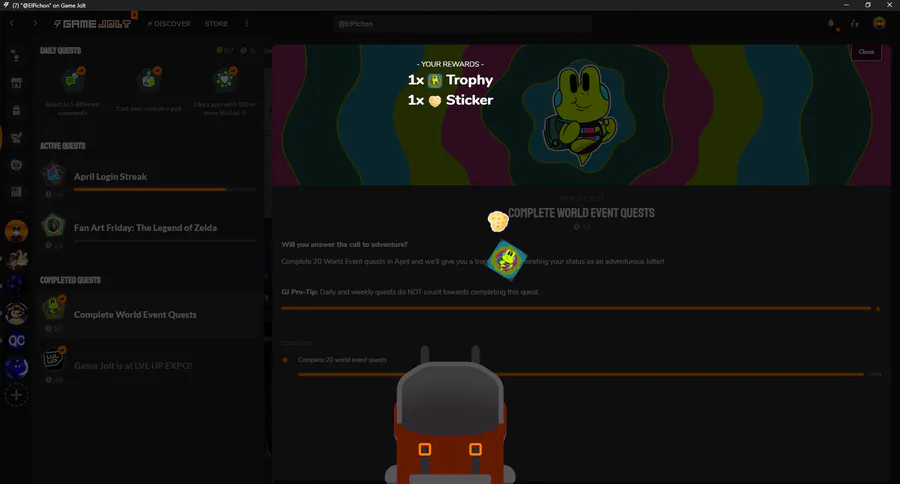This screenshot has width=900, height=484.
Task: Click the Sticker reward icon in rewards
Action: pos(435,101)
